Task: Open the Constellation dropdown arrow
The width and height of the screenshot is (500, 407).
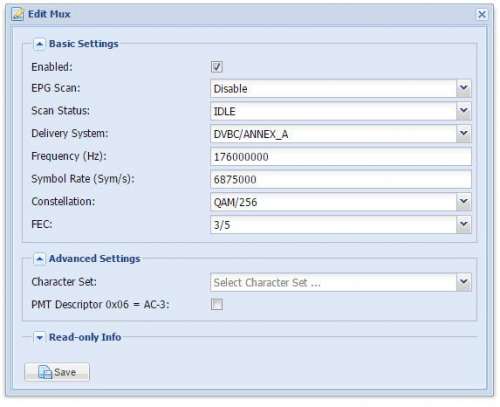Action: (x=463, y=202)
